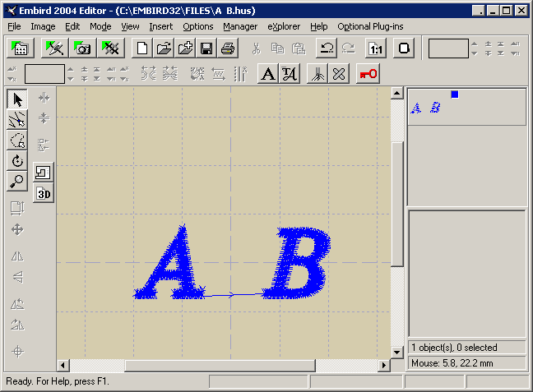Open the Insert menu
Screen dimensions: 533x392
(x=160, y=26)
